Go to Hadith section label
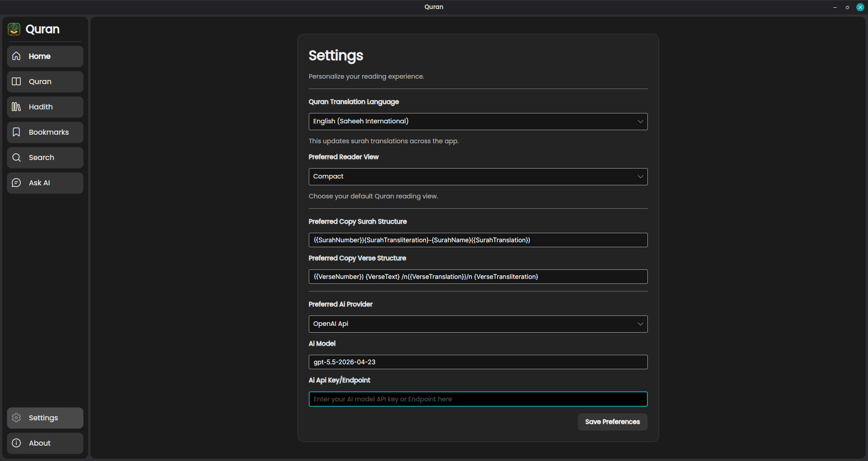 point(41,107)
